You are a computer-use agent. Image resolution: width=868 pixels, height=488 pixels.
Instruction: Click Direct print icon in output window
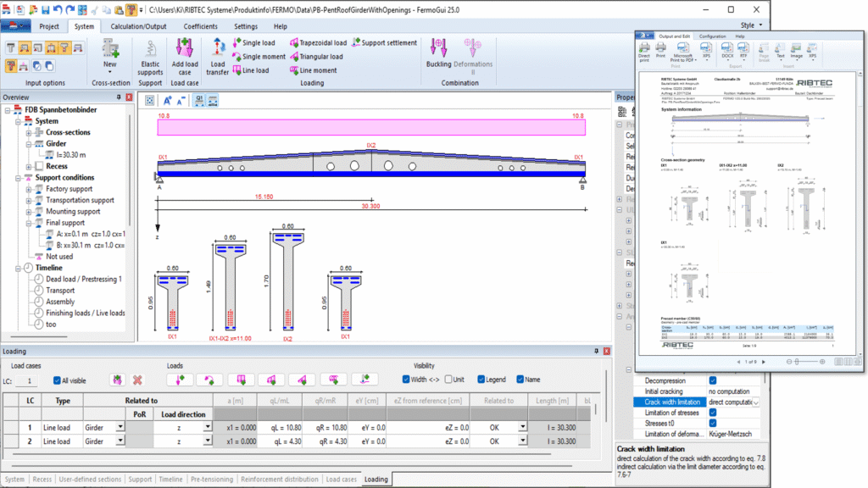pyautogui.click(x=644, y=52)
